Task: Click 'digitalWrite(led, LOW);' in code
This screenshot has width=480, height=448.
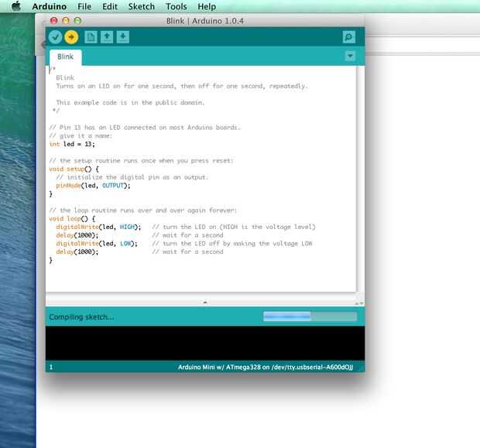Action: tap(97, 243)
